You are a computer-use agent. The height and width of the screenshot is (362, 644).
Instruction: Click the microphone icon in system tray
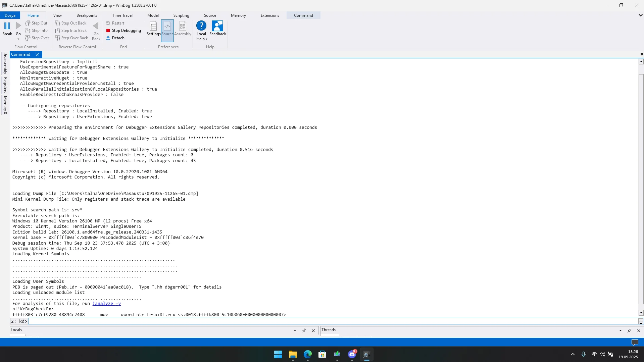pos(584,355)
